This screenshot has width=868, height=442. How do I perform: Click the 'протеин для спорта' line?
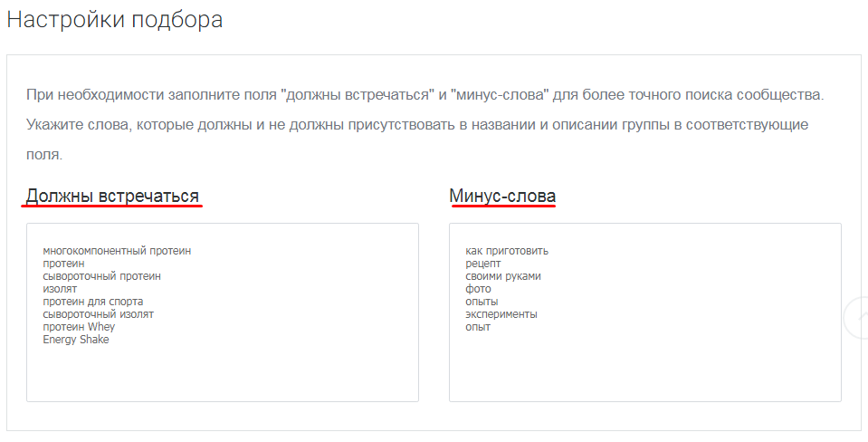pyautogui.click(x=92, y=302)
